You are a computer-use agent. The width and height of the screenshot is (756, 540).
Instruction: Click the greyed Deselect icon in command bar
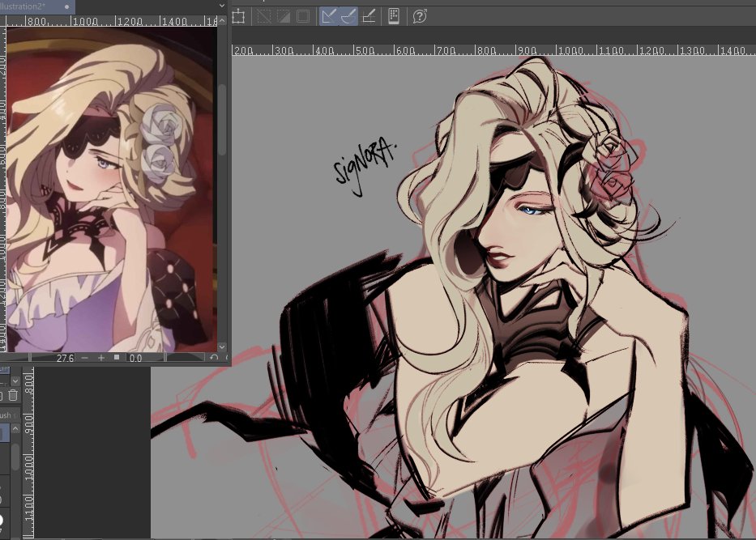coord(264,16)
